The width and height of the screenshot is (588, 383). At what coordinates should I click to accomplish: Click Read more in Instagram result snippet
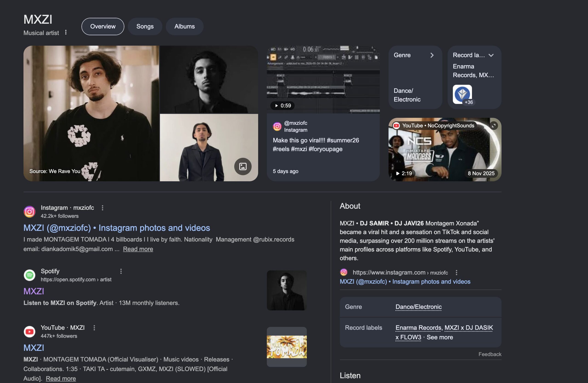click(138, 249)
